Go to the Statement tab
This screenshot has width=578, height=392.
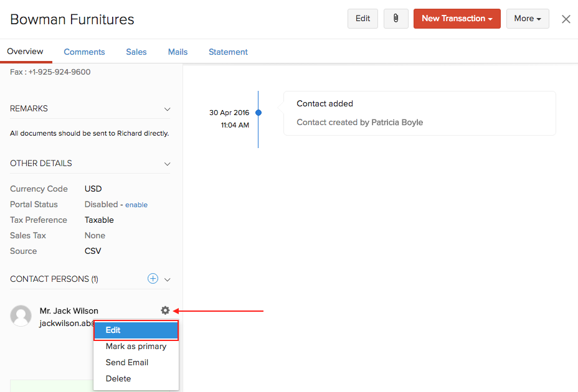pyautogui.click(x=228, y=52)
